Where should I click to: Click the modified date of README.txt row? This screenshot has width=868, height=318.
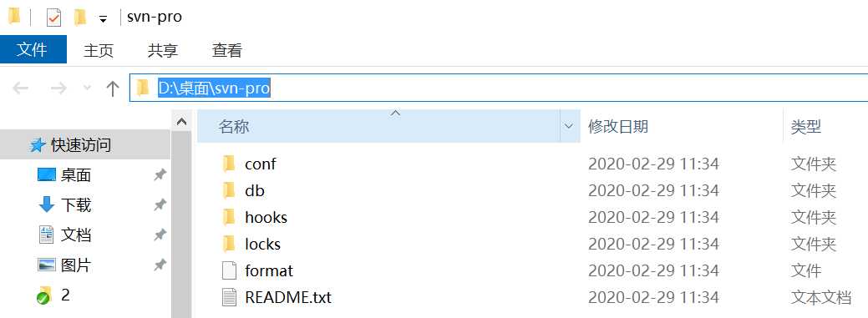click(x=653, y=297)
